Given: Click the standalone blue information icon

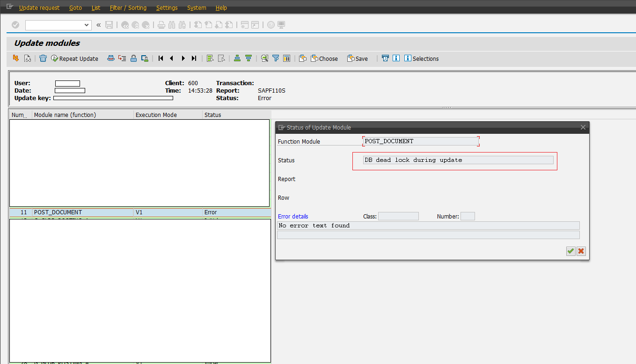Looking at the screenshot, I should coord(396,58).
